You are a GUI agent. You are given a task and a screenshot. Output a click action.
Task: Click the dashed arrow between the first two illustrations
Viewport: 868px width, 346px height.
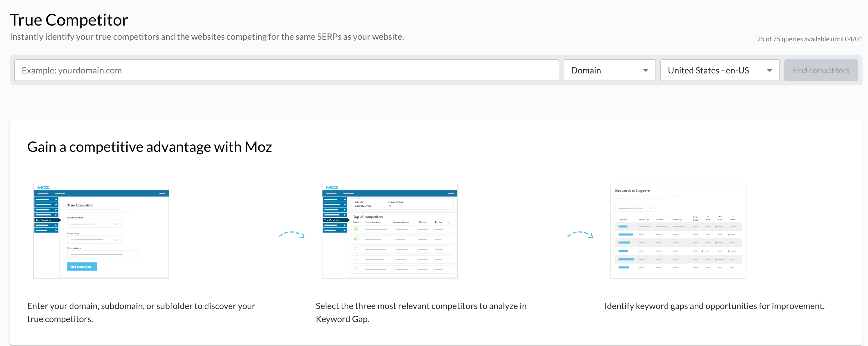pyautogui.click(x=292, y=235)
